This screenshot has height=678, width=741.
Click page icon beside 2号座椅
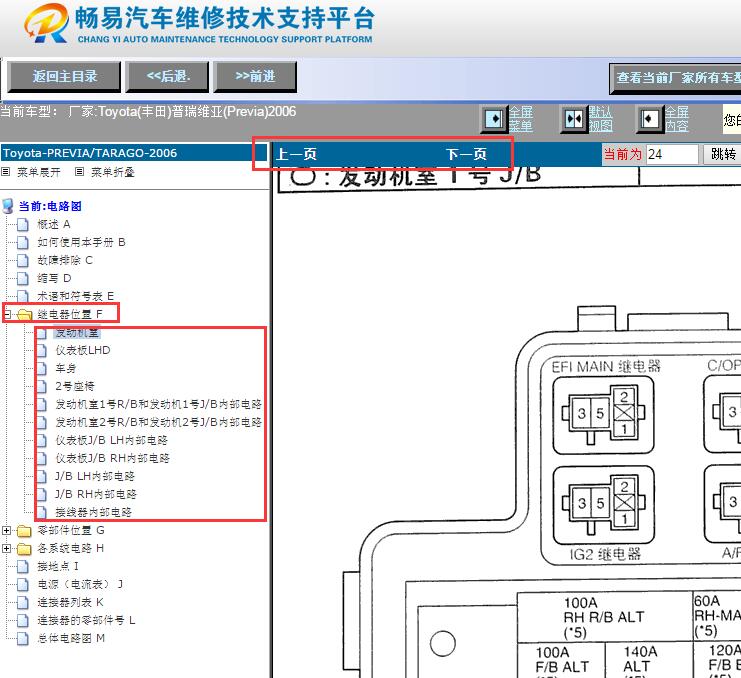coord(42,386)
